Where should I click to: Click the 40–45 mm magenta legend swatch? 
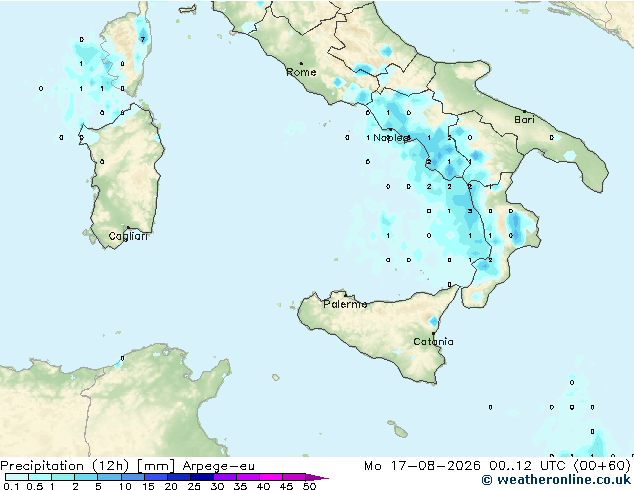271,477
